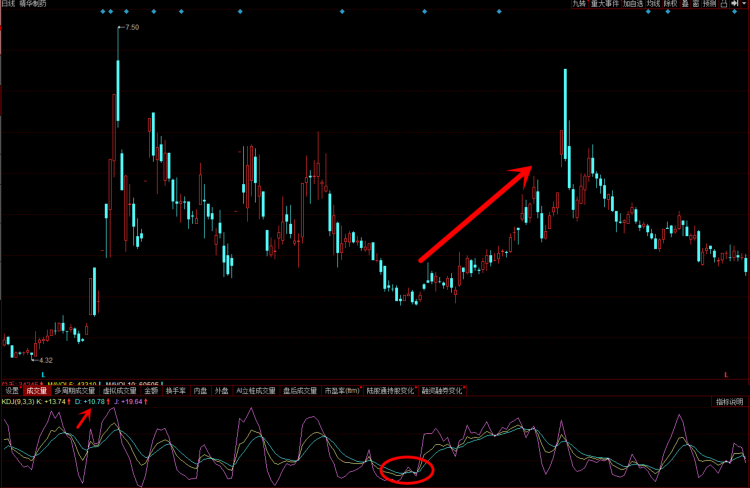Select the 金额 amount tab
The height and width of the screenshot is (488, 750).
pos(151,391)
